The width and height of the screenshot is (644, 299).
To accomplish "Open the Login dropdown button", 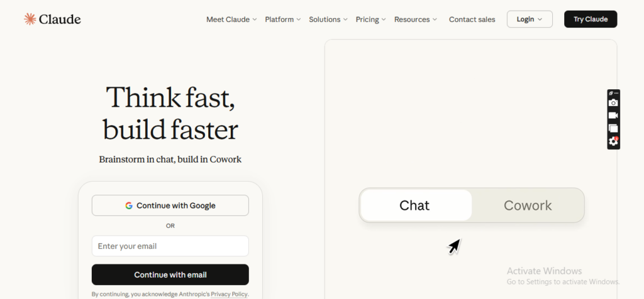I will (530, 19).
